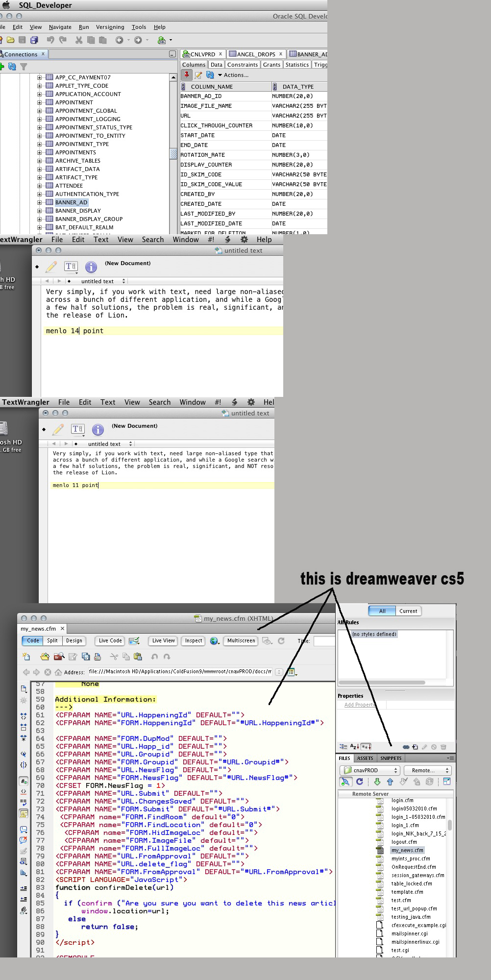Click the pin icon in Columns toolbar

187,75
